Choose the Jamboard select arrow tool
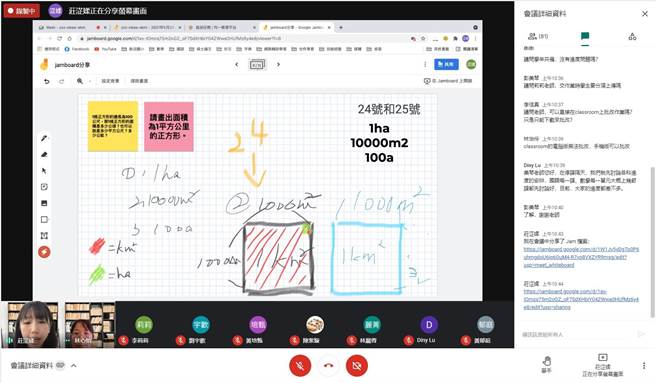The width and height of the screenshot is (656, 383). (44, 171)
